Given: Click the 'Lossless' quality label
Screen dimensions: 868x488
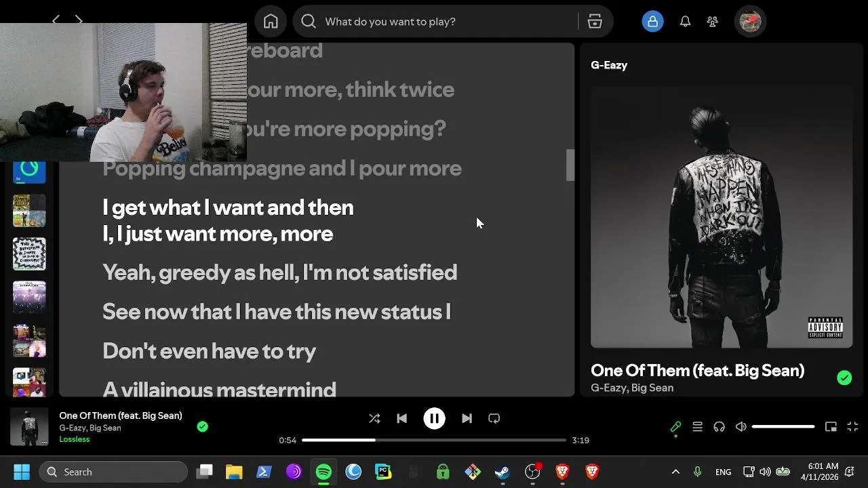Looking at the screenshot, I should coord(75,439).
